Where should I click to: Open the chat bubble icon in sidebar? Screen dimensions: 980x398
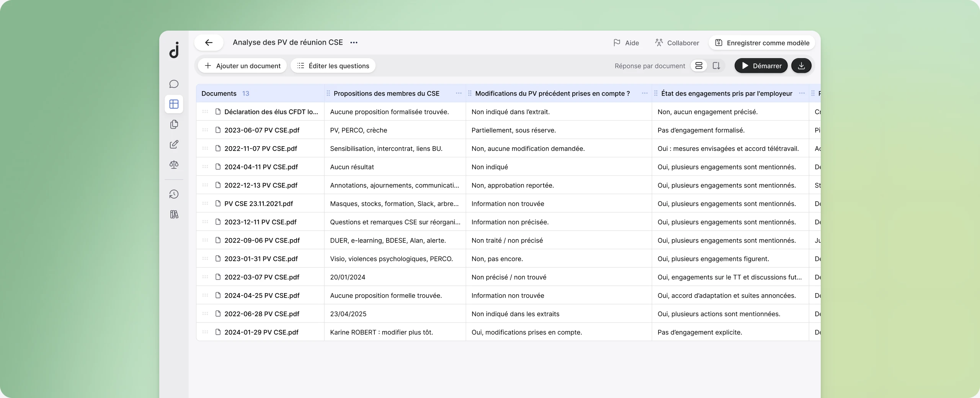coord(174,84)
